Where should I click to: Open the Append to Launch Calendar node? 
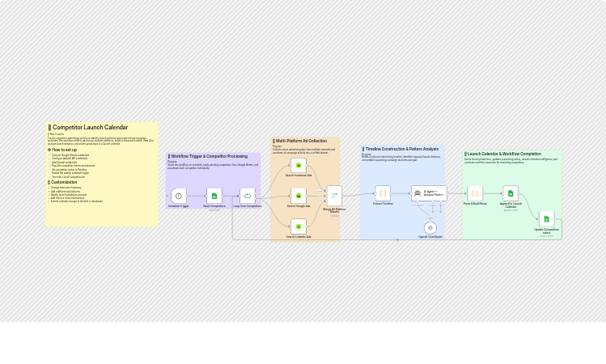coord(511,193)
